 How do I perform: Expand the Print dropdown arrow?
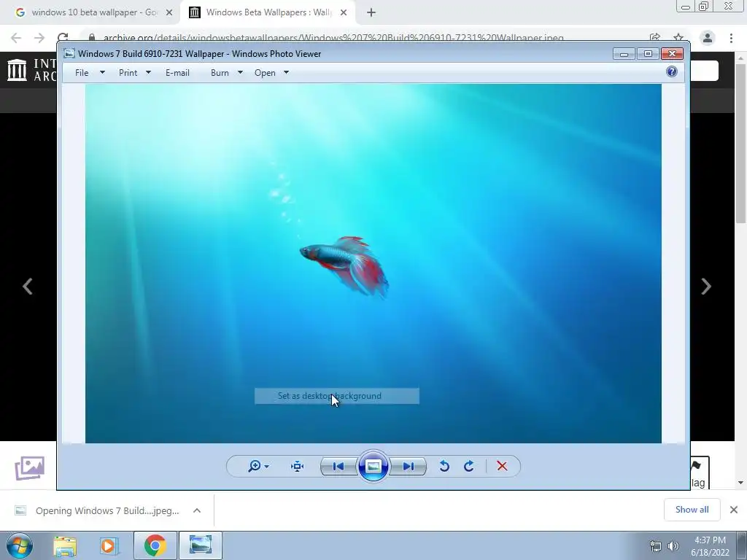(x=148, y=73)
